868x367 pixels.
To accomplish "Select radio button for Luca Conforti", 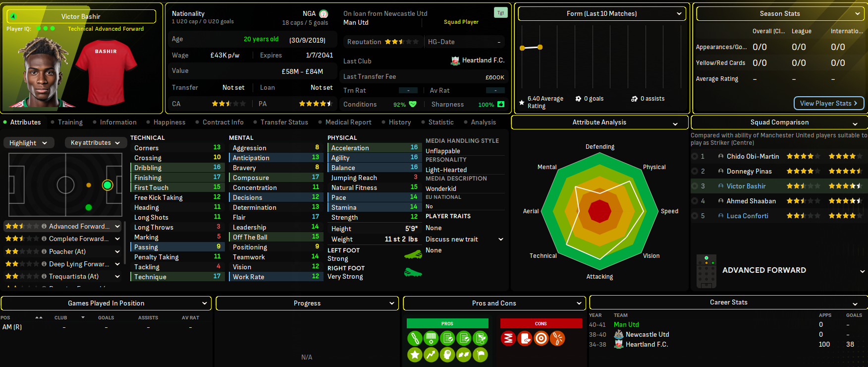I will [x=695, y=216].
